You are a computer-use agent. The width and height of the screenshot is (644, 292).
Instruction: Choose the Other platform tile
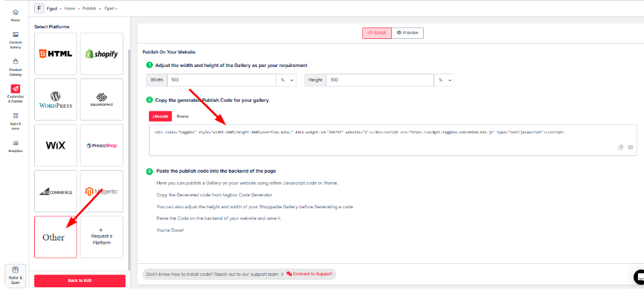click(56, 237)
